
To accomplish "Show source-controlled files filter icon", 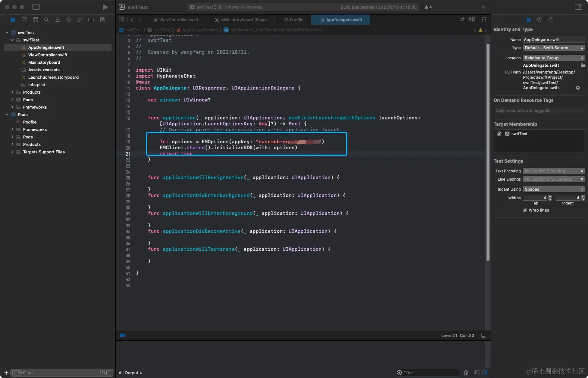I will coord(109,373).
